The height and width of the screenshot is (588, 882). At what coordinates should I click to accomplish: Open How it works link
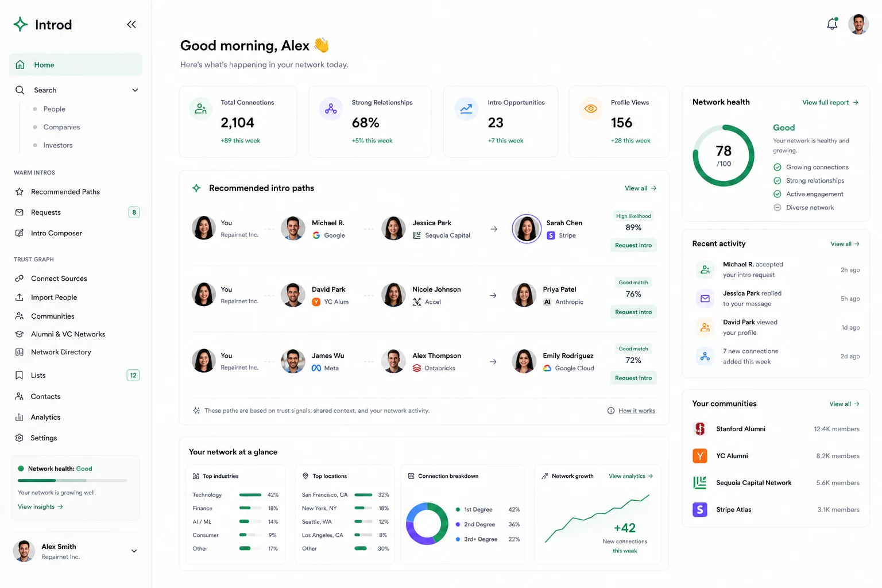(x=637, y=411)
